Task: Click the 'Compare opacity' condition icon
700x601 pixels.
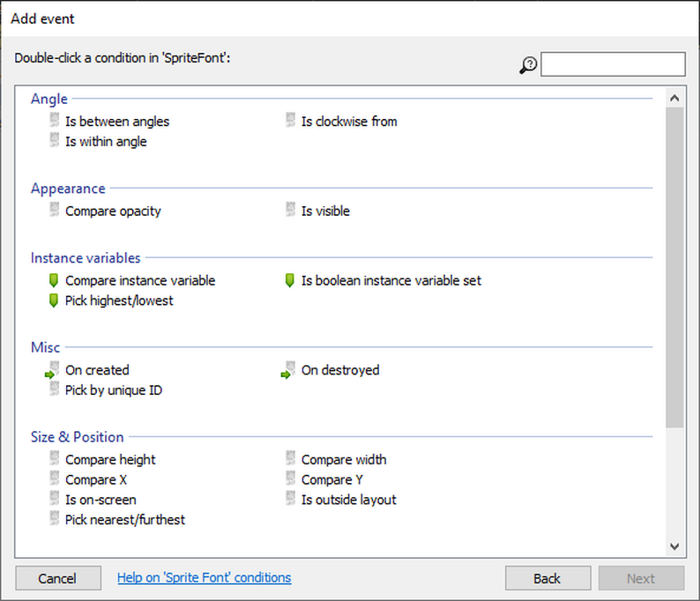Action: click(x=55, y=211)
